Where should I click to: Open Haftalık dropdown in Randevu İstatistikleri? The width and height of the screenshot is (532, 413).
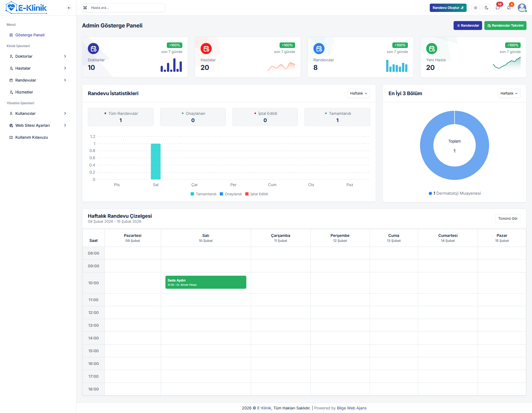[x=359, y=93]
